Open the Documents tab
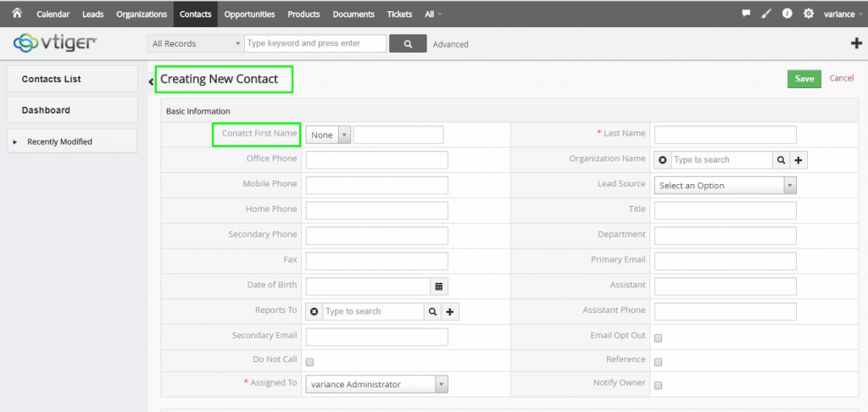Viewport: 868px width, 412px height. point(353,14)
